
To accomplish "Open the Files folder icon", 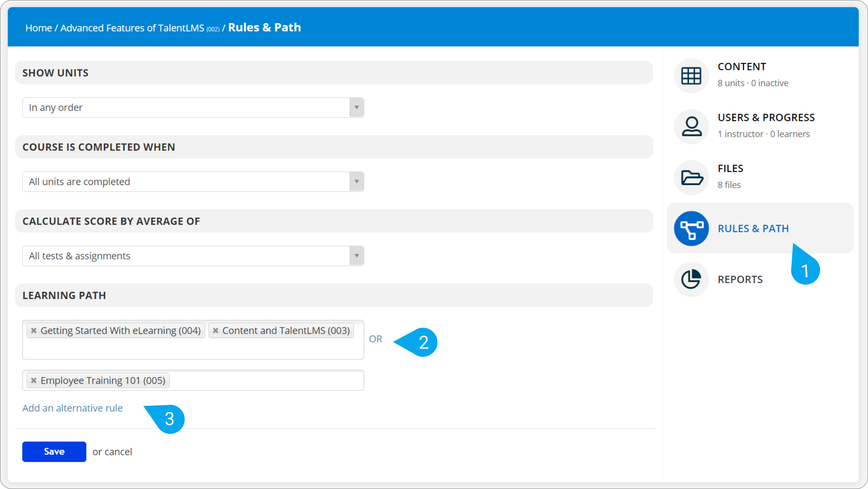I will (691, 178).
